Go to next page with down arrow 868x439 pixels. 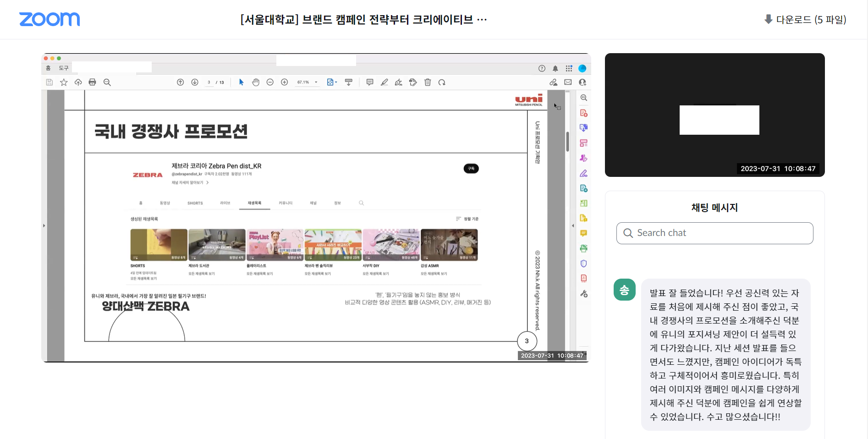[195, 82]
